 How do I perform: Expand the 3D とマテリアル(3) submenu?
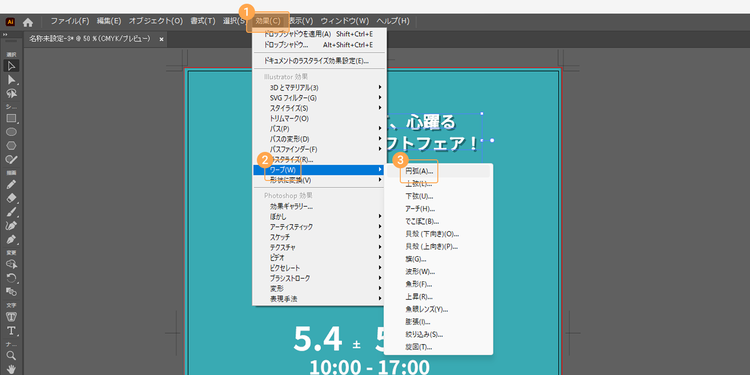[x=319, y=88]
